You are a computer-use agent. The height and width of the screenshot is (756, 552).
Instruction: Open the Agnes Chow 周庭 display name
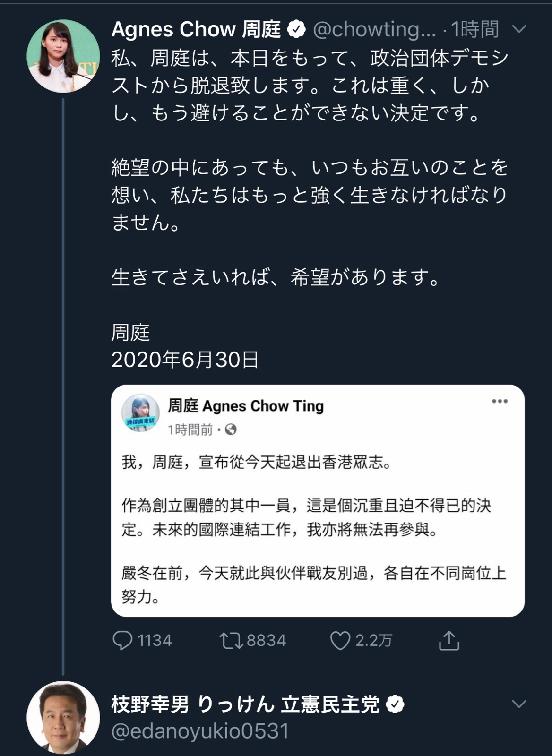pos(196,30)
